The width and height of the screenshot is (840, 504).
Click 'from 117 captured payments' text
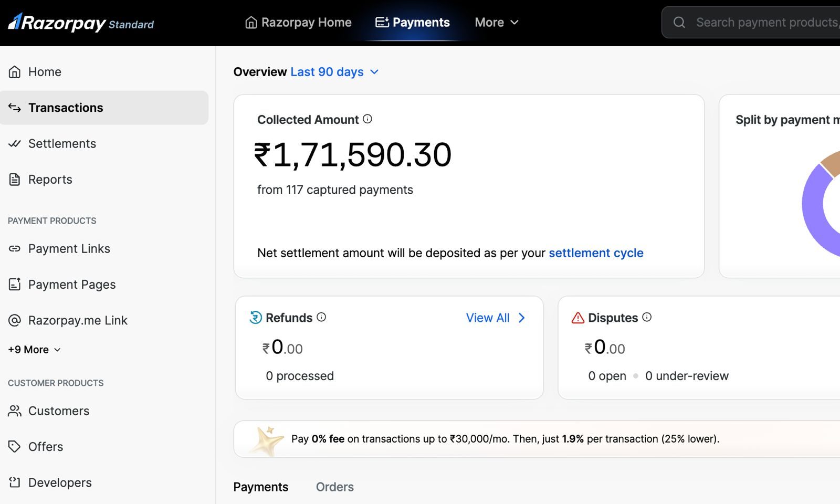tap(335, 190)
